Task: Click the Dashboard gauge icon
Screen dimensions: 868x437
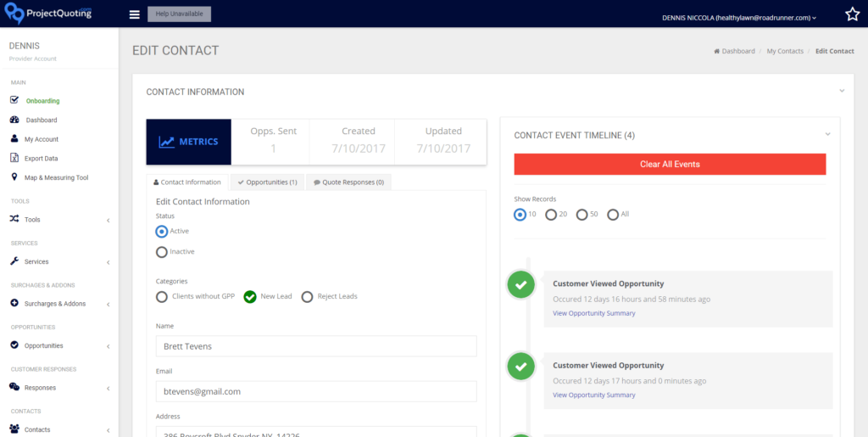Action: click(15, 120)
